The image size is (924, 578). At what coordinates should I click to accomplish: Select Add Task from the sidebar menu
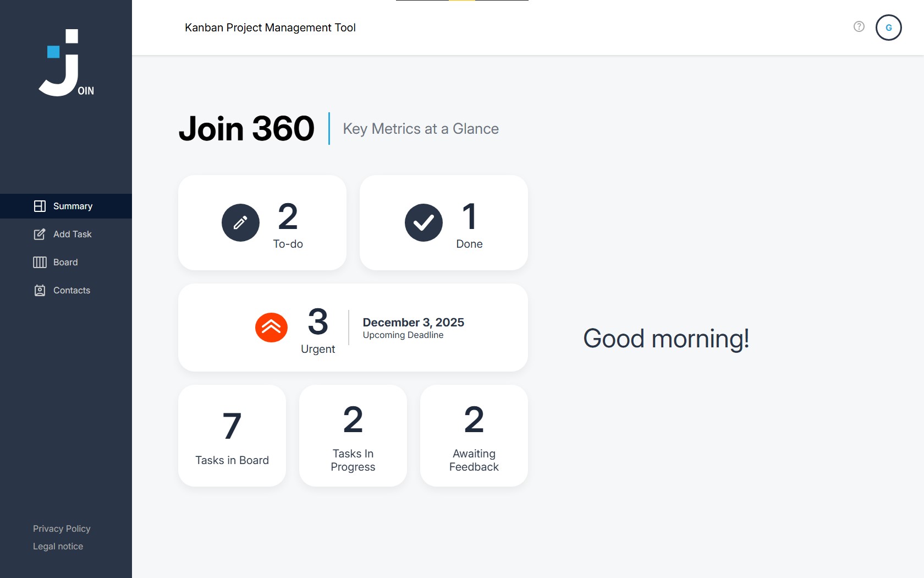pyautogui.click(x=72, y=234)
